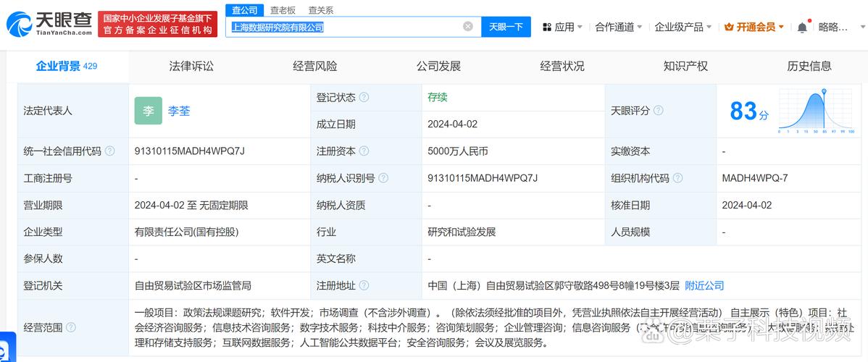868x362 pixels.
Task: Click the taxpayer ID under 纳税人识别号
Action: click(483, 178)
